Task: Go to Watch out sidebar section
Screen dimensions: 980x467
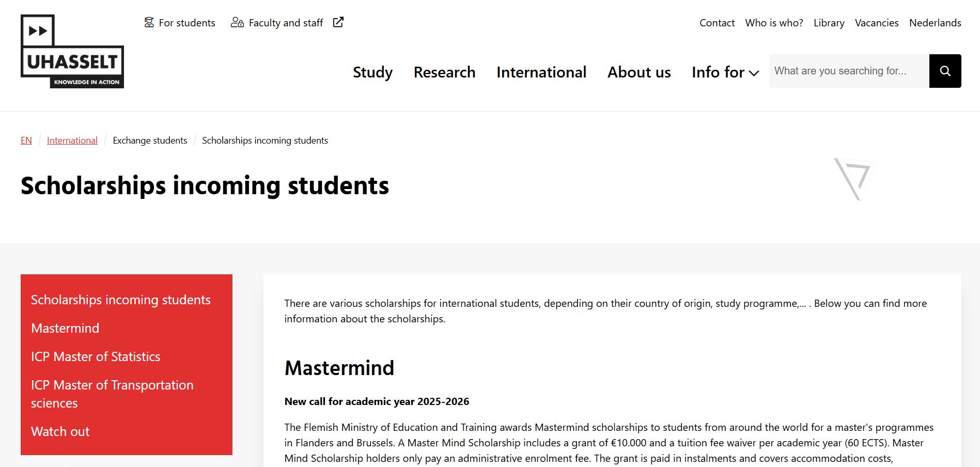Action: (x=60, y=431)
